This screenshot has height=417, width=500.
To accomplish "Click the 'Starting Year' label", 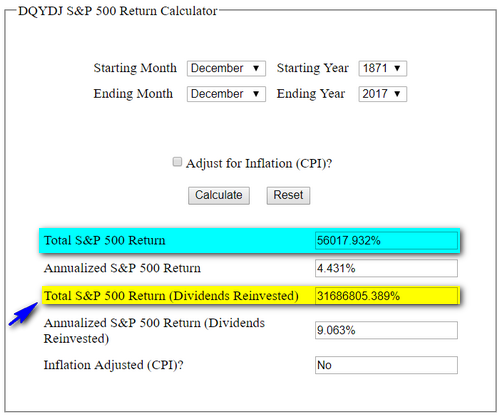I will click(x=313, y=68).
